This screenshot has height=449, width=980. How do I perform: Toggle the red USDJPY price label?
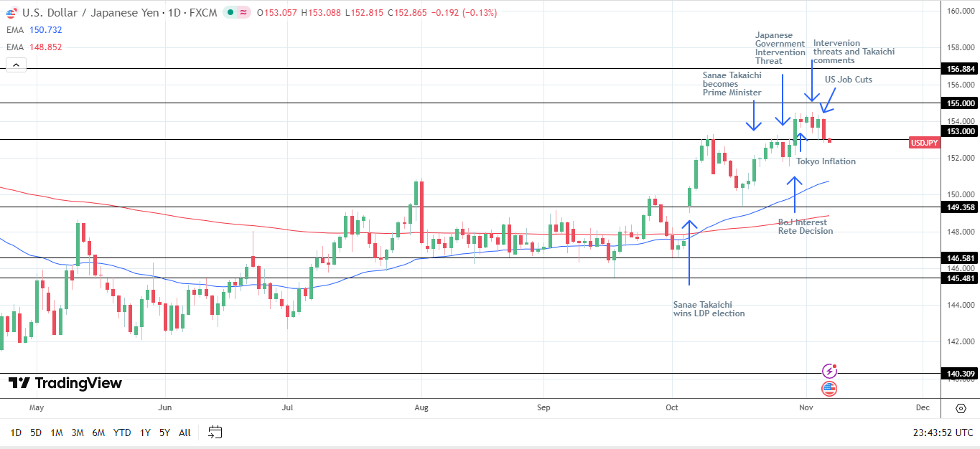(x=925, y=143)
